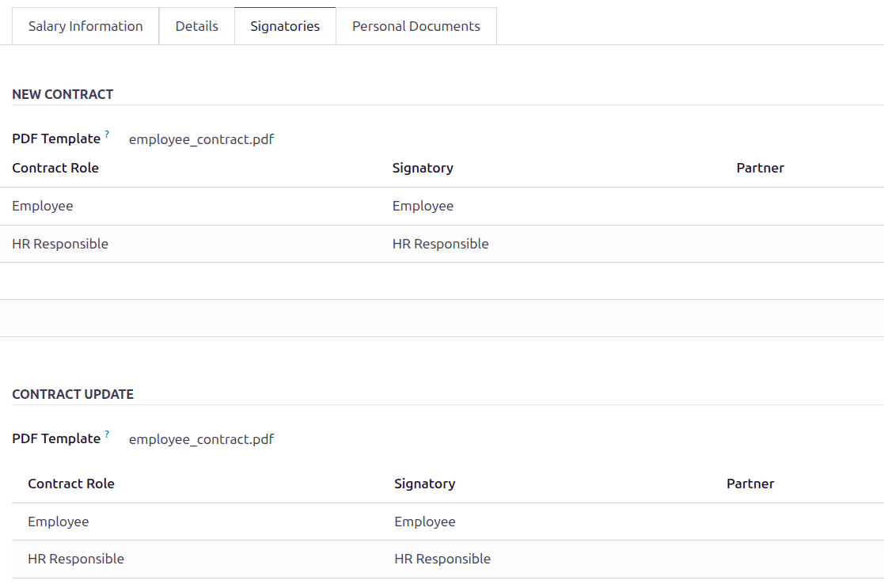Open the Personal Documents tab

pyautogui.click(x=416, y=25)
